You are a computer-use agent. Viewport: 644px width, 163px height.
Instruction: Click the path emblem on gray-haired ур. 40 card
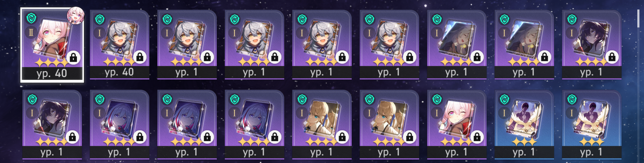coord(100,19)
